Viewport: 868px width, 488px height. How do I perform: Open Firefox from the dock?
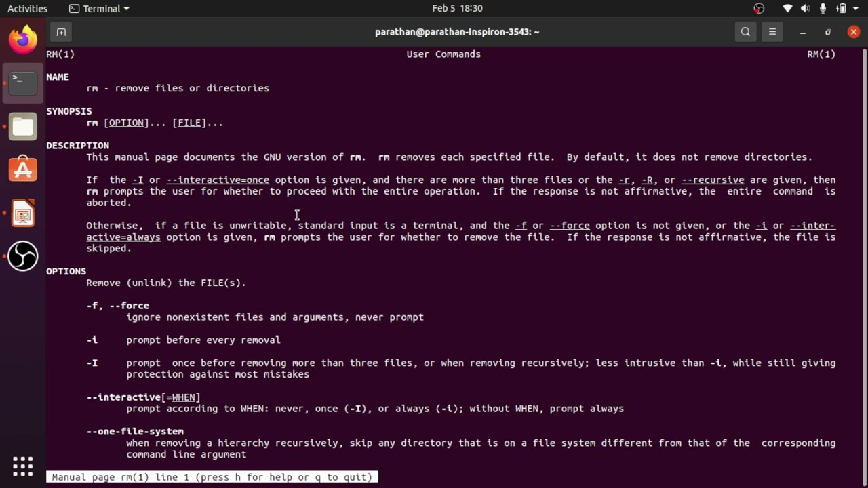pyautogui.click(x=23, y=39)
